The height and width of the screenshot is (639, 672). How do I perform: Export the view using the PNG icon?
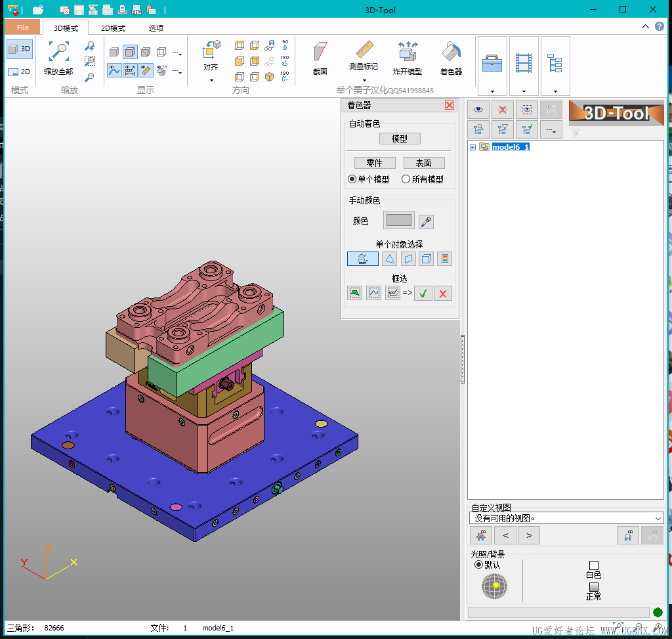[x=136, y=10]
